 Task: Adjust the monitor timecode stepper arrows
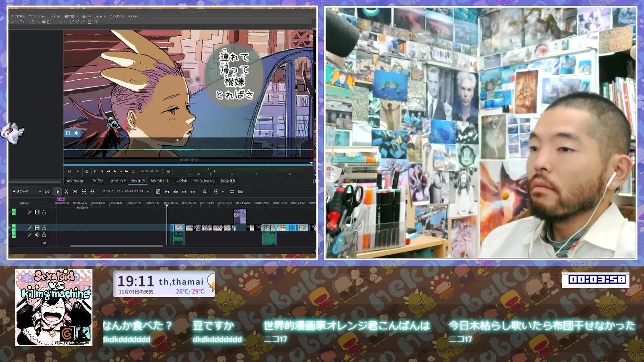pos(163,171)
